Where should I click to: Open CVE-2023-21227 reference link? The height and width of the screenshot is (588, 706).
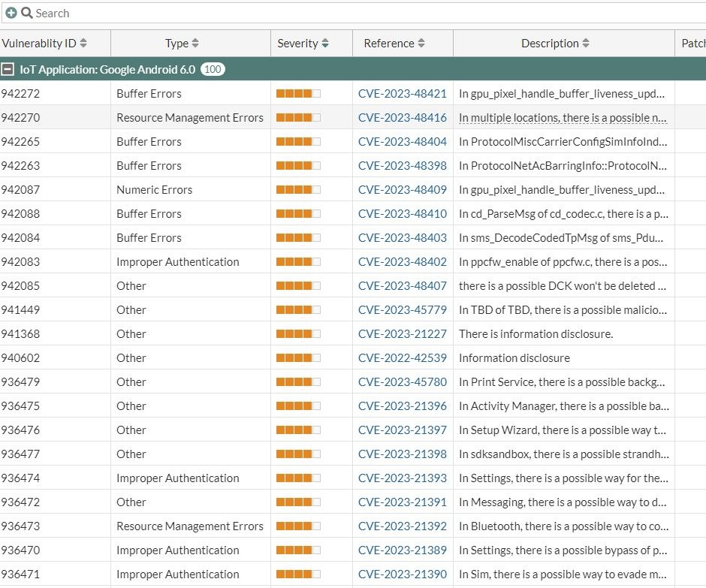[402, 334]
